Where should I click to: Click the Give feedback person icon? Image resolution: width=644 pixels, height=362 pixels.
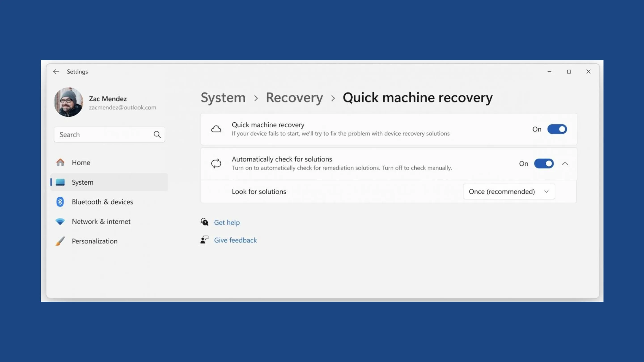(x=204, y=240)
